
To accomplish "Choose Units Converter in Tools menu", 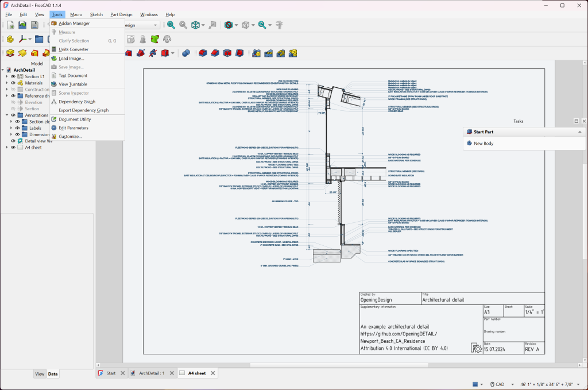I will pos(87,49).
